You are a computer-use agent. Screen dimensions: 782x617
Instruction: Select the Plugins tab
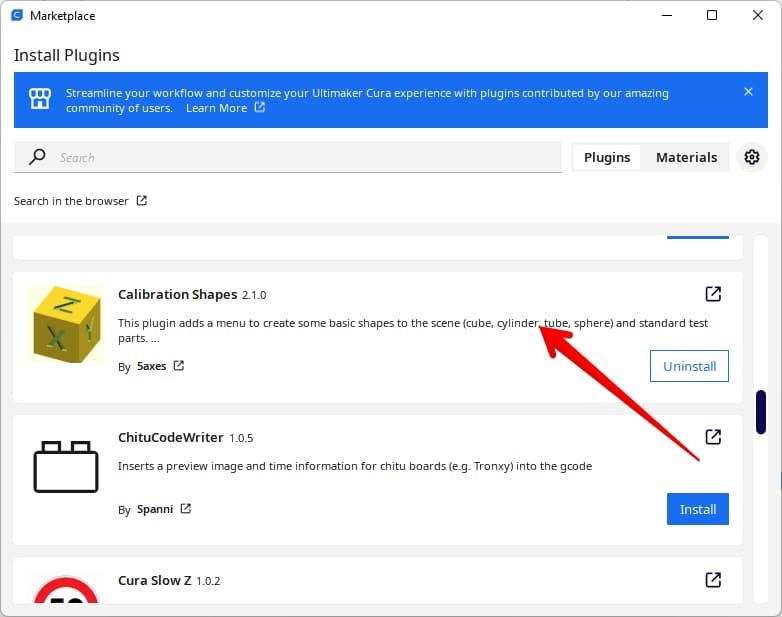607,157
